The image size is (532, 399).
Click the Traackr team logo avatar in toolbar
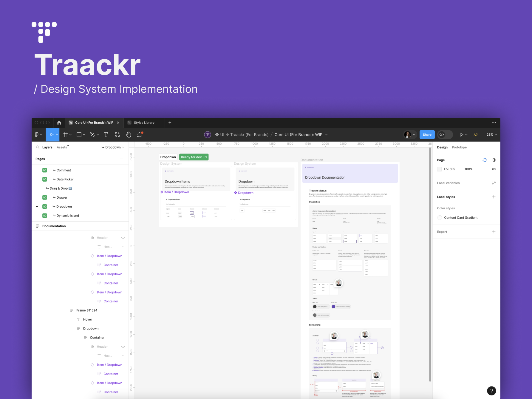[x=208, y=135]
